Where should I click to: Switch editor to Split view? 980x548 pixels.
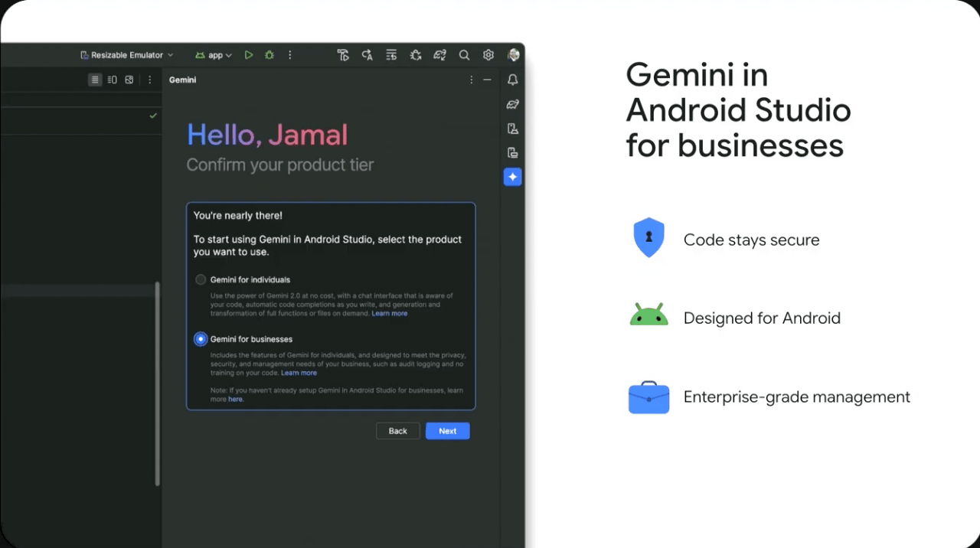(x=112, y=80)
